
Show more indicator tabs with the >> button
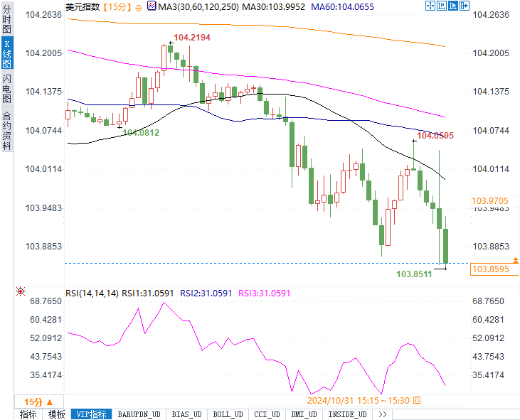pos(383,414)
